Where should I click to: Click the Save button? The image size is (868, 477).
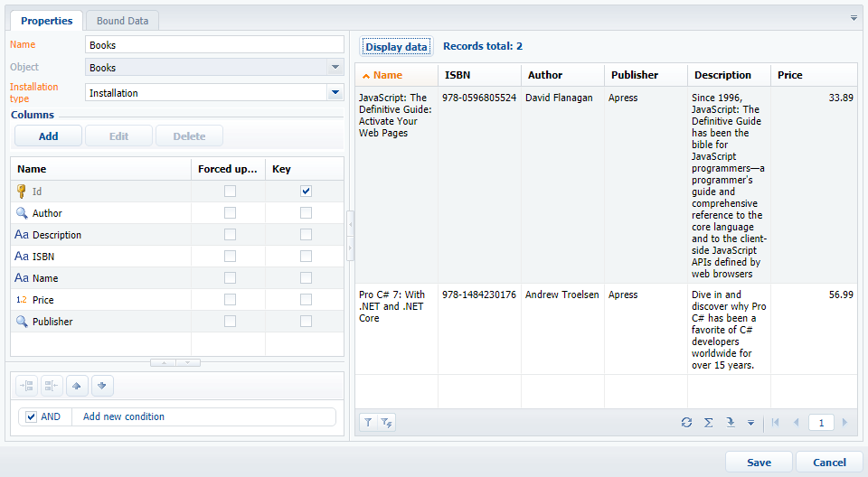click(x=759, y=462)
